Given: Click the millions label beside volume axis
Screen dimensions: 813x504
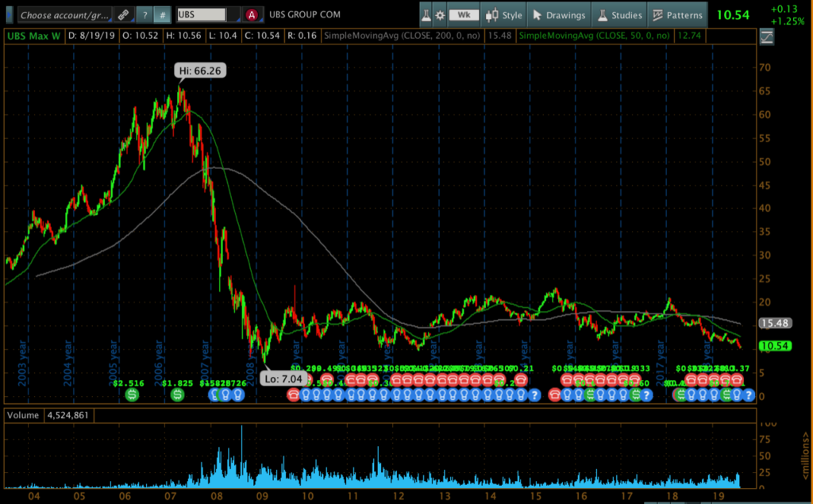Looking at the screenshot, I should (805, 456).
